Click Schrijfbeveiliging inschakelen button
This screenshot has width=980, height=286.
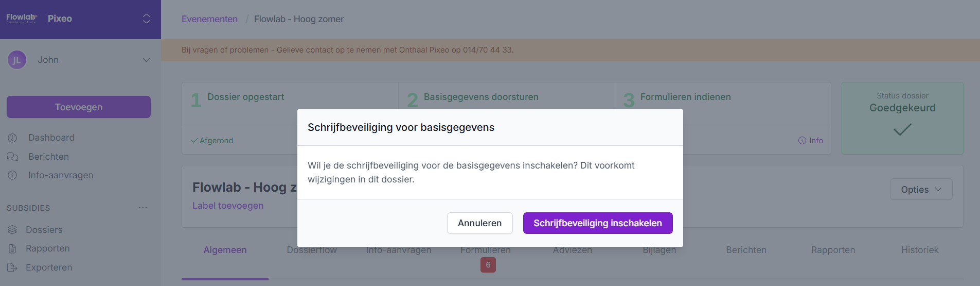(597, 223)
